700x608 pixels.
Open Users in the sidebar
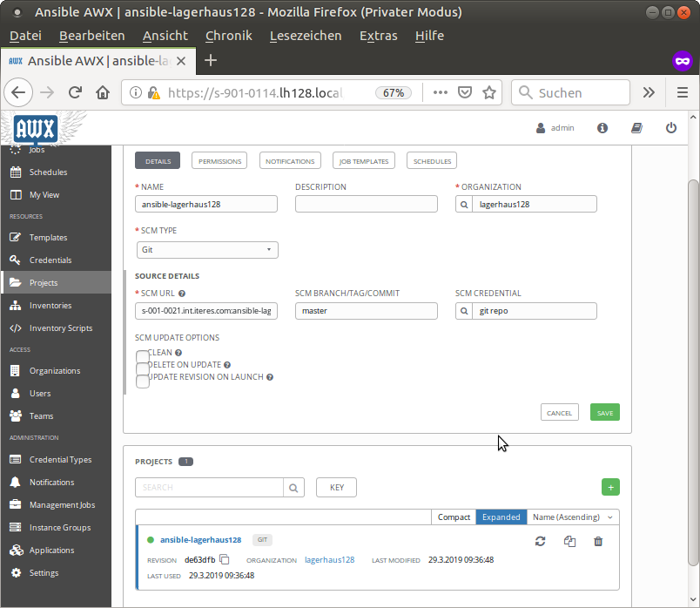click(x=40, y=394)
